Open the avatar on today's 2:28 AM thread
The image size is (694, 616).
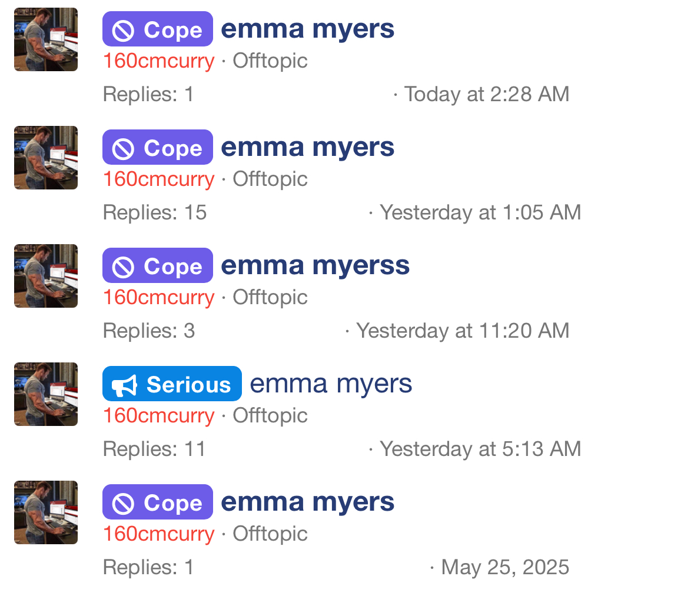(x=46, y=39)
